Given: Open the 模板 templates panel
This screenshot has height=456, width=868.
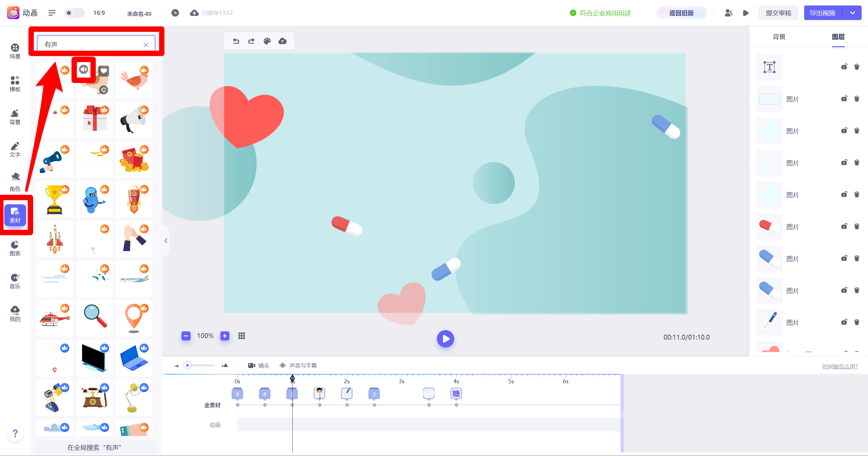Looking at the screenshot, I should pos(15,84).
